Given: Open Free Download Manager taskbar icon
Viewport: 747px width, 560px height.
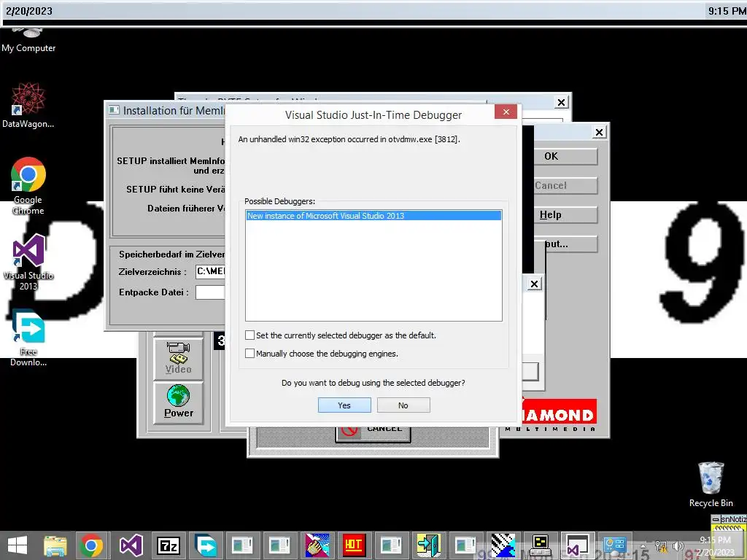Looking at the screenshot, I should coord(206,545).
